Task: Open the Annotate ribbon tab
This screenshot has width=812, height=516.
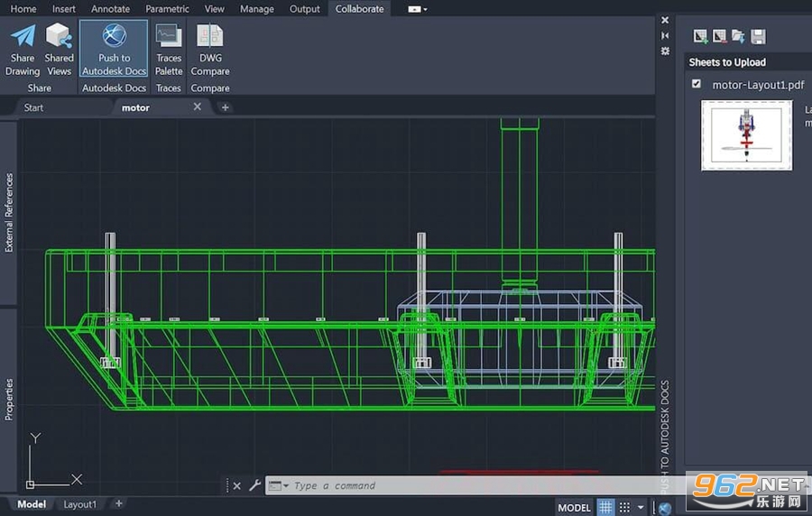Action: pyautogui.click(x=110, y=9)
